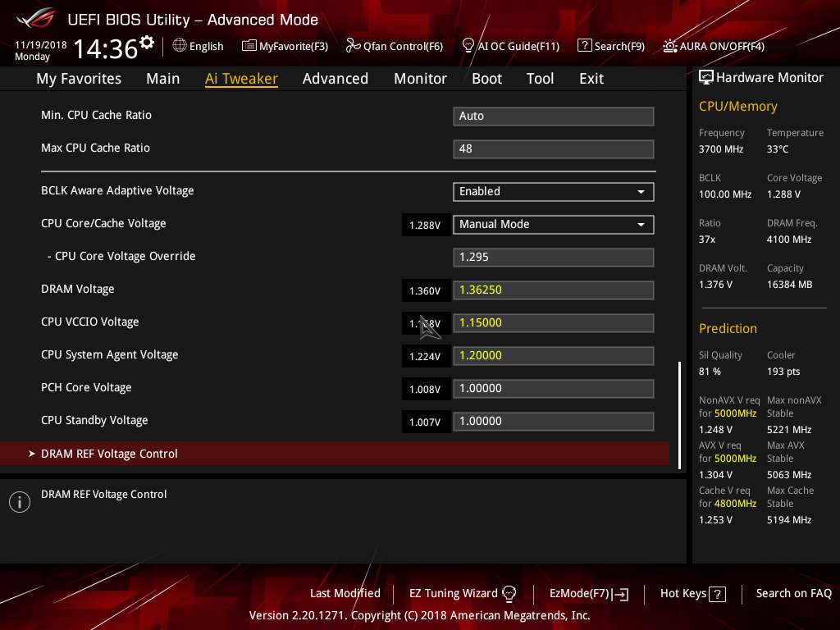Toggle AURA ON/OFF(F4)
Viewport: 840px width, 630px height.
[x=722, y=46]
